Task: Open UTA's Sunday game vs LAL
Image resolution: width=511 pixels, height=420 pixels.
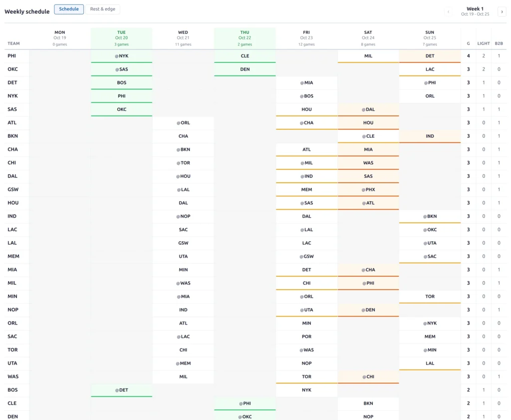Action: point(430,364)
